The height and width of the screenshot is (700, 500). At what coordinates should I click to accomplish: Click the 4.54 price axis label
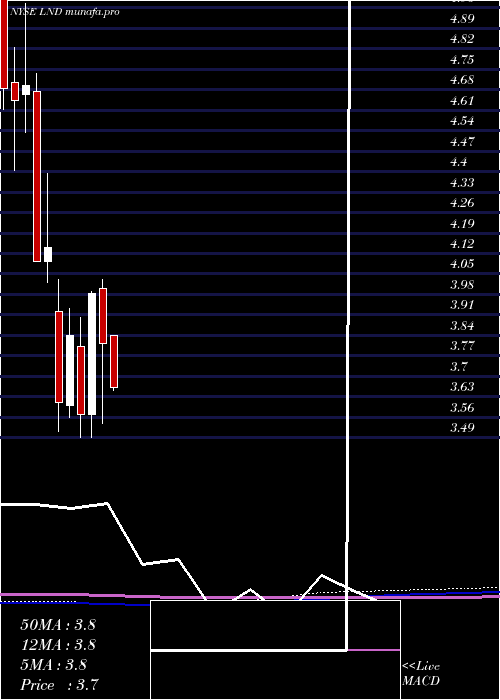pos(462,121)
